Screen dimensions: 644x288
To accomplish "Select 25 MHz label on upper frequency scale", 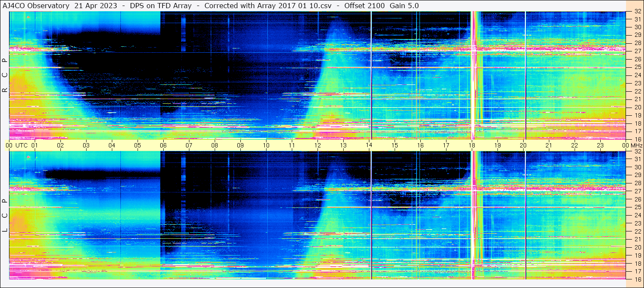I will [x=637, y=67].
